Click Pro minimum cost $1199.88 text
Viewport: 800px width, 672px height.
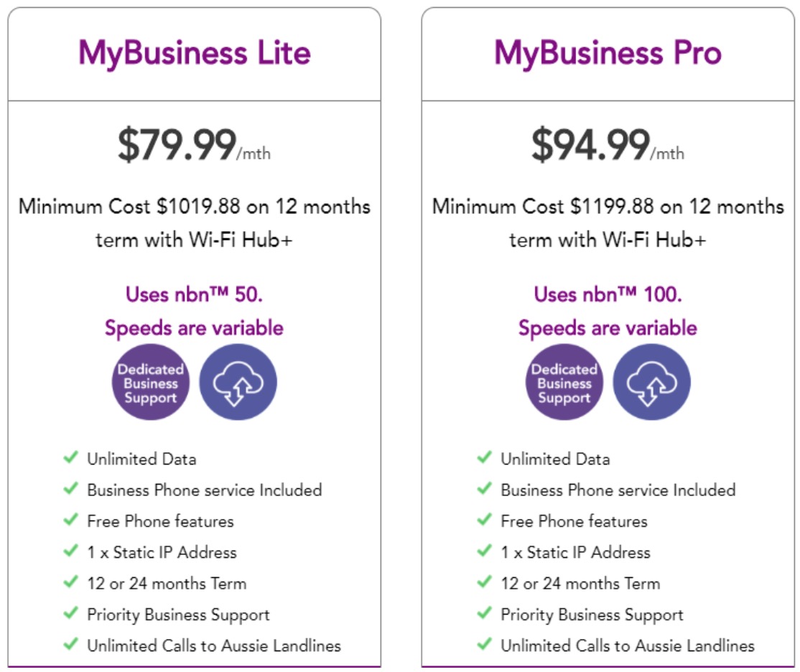click(x=608, y=207)
